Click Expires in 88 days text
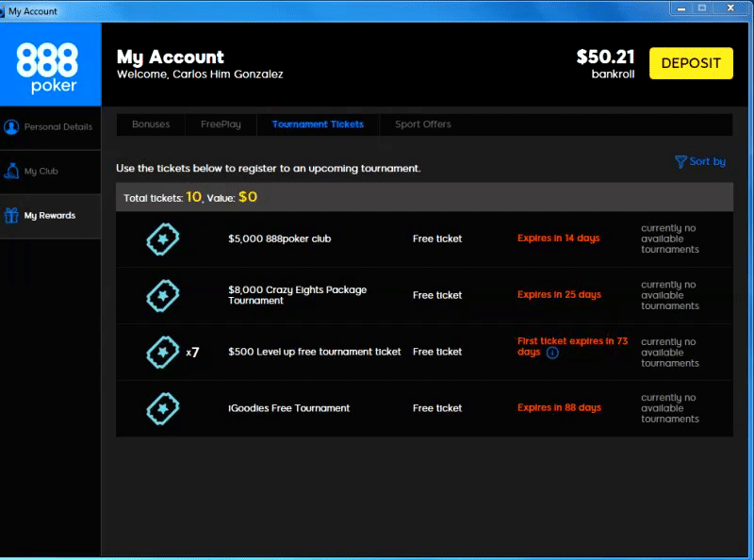 coord(559,407)
